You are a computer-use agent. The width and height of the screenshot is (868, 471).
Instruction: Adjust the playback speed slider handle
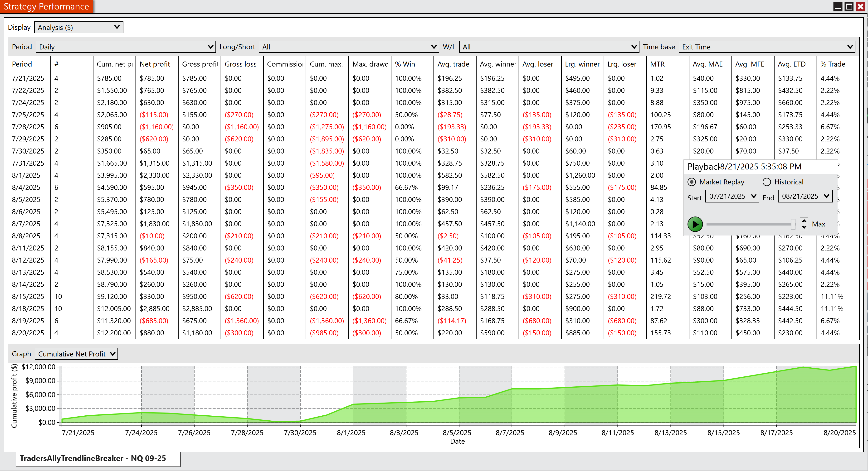793,224
